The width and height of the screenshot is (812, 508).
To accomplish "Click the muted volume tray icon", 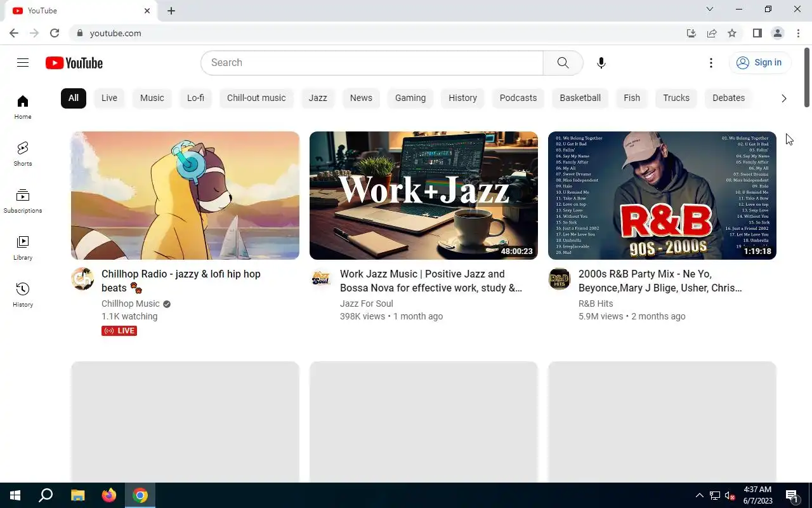I will 730,496.
